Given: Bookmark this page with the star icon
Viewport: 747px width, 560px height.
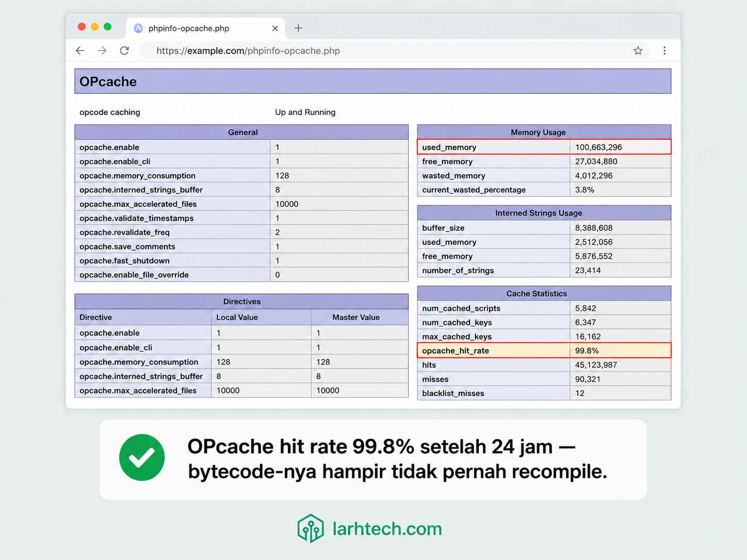Looking at the screenshot, I should pos(638,51).
